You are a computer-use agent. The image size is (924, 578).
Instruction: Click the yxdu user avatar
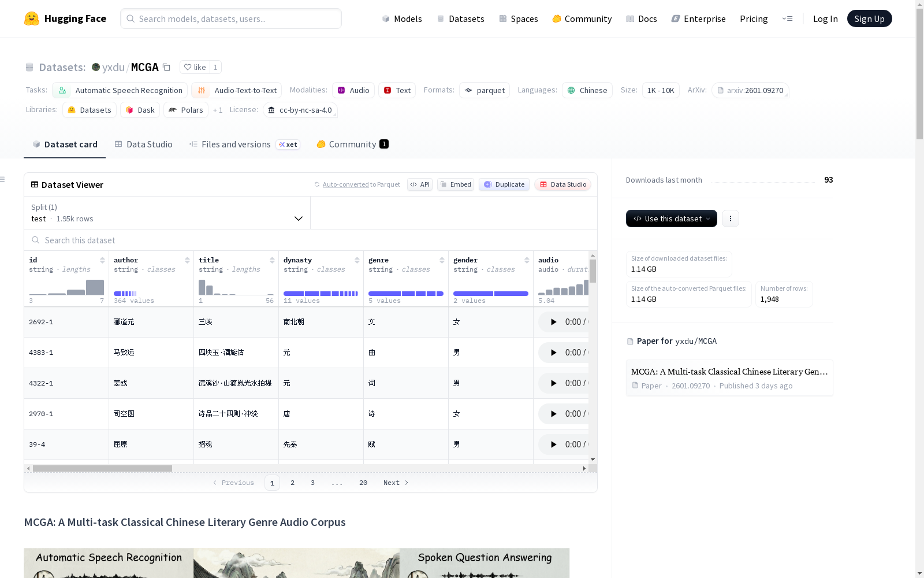[x=96, y=67]
